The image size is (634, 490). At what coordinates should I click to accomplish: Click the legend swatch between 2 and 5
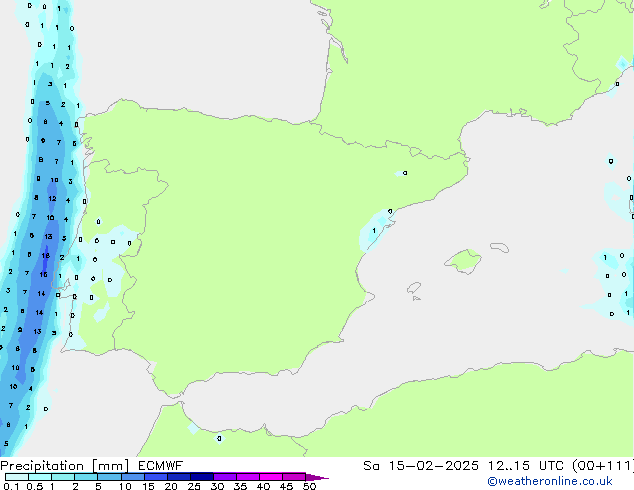(x=86, y=477)
